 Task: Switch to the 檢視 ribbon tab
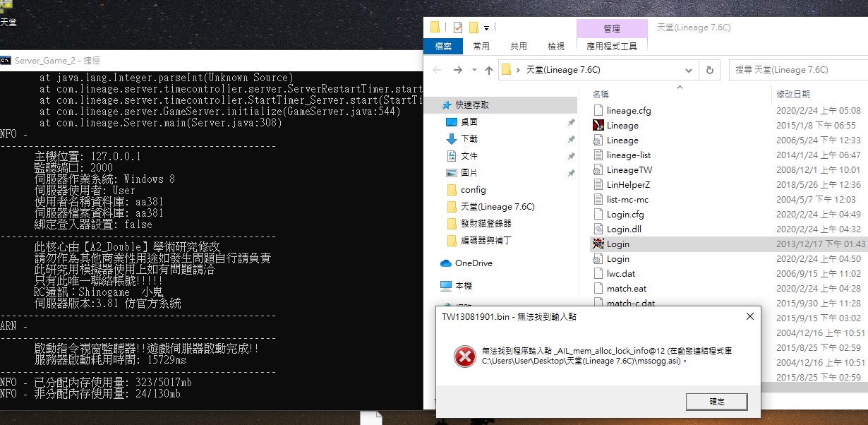[556, 46]
